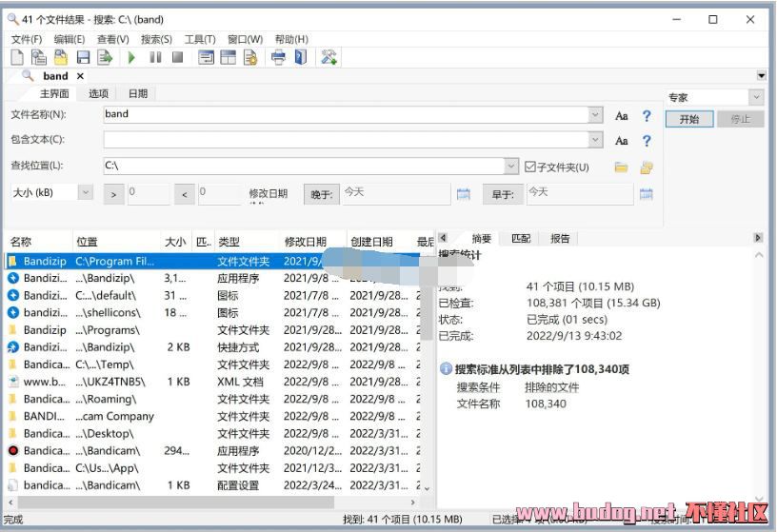Browse for folder using yellow folder icon

pos(621,167)
